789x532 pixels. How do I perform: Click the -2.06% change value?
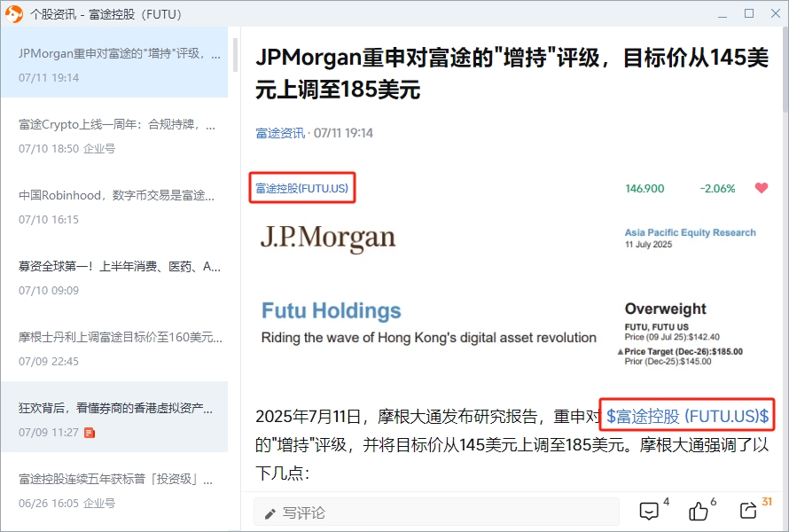[x=717, y=189]
